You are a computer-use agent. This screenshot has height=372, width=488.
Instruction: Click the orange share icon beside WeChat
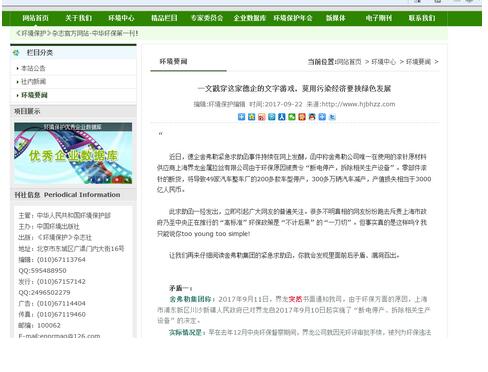pos(302,117)
